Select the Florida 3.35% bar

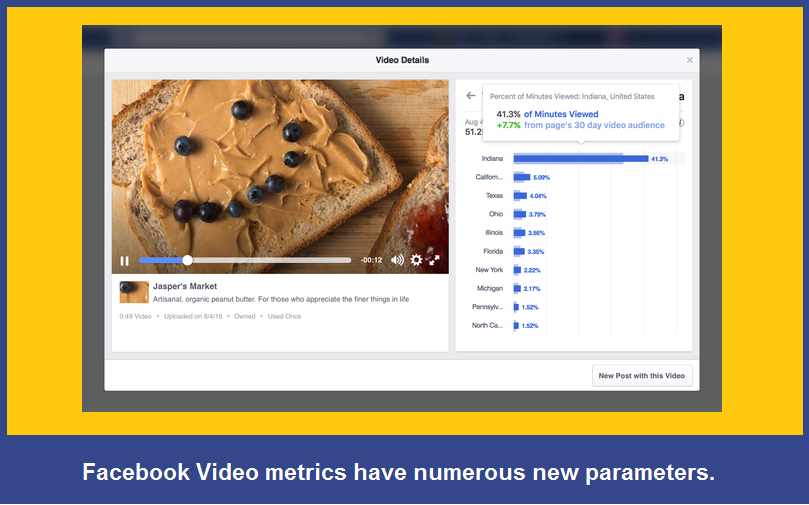click(519, 251)
